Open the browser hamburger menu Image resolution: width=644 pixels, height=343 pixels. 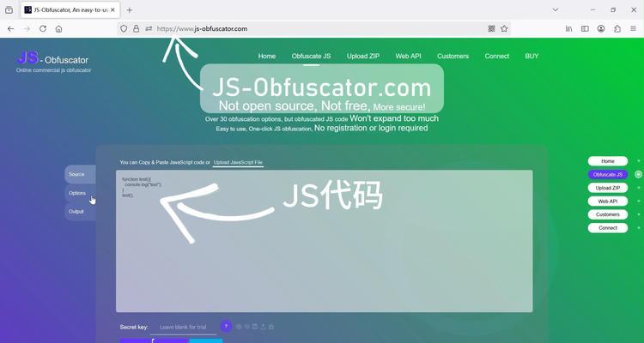(634, 28)
